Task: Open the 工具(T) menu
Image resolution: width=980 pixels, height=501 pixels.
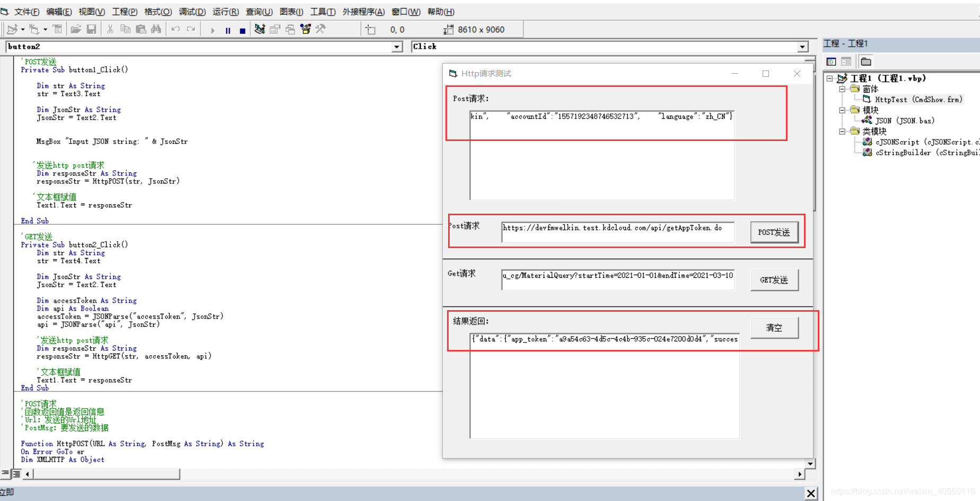Action: click(x=322, y=12)
